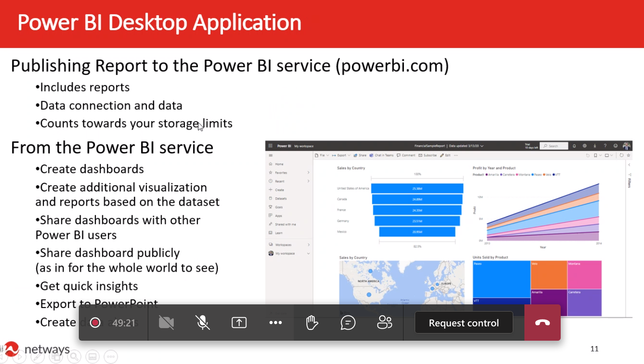
Task: Unmute the microphone
Action: [203, 323]
